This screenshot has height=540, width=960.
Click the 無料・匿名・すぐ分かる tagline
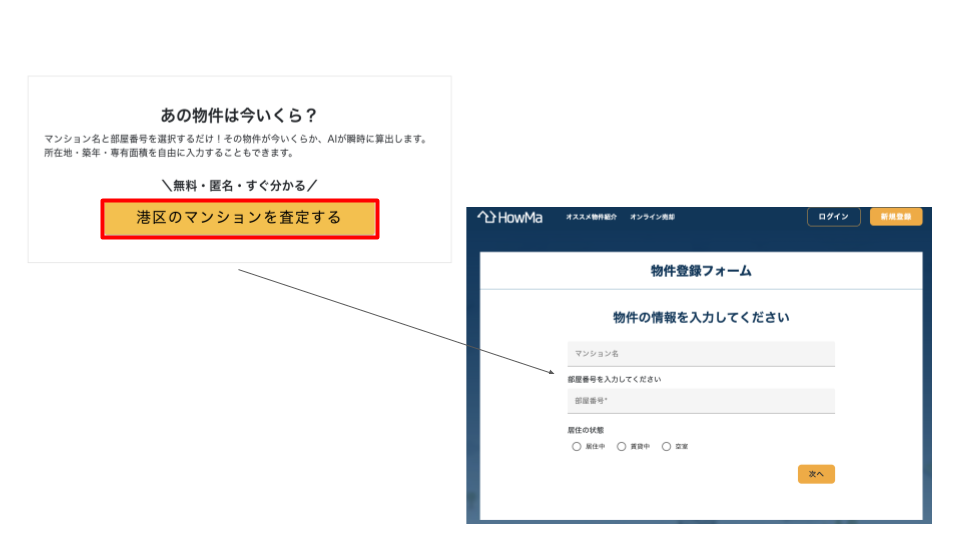239,185
